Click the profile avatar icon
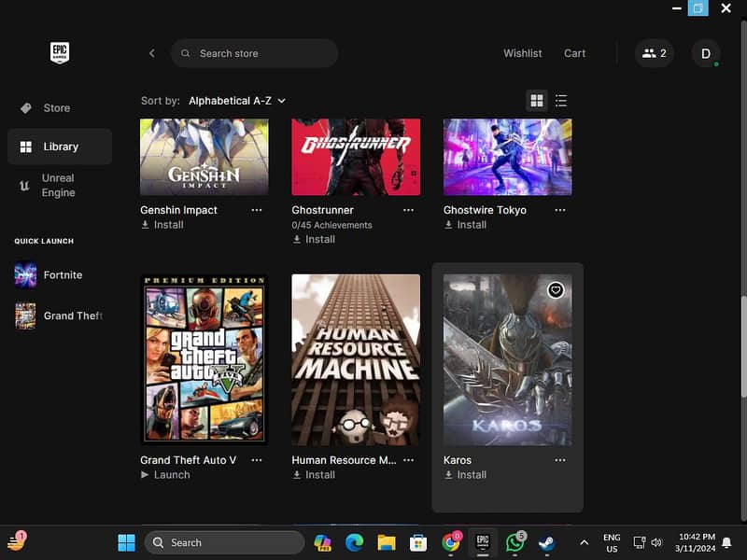The image size is (747, 560). coord(706,53)
